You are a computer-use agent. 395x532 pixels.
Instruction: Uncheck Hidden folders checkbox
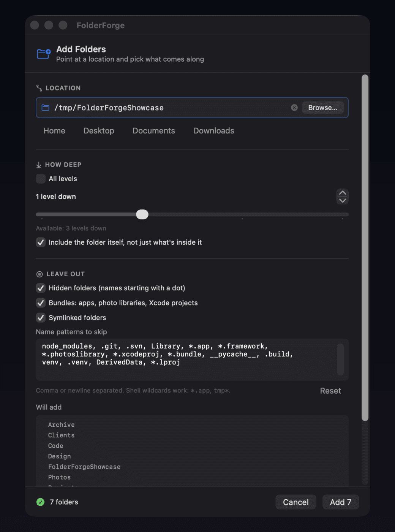click(x=41, y=288)
